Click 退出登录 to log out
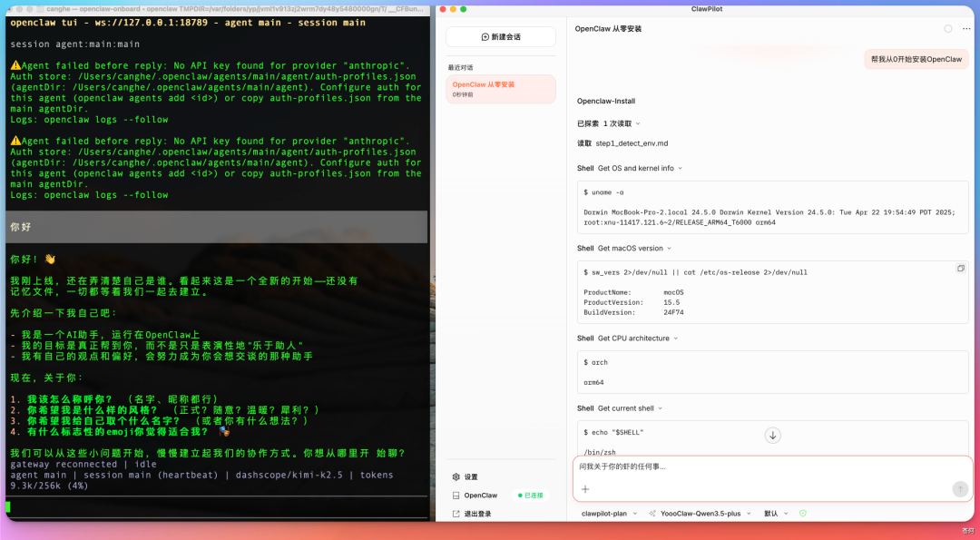Viewport: 980px width, 540px height. click(x=471, y=513)
